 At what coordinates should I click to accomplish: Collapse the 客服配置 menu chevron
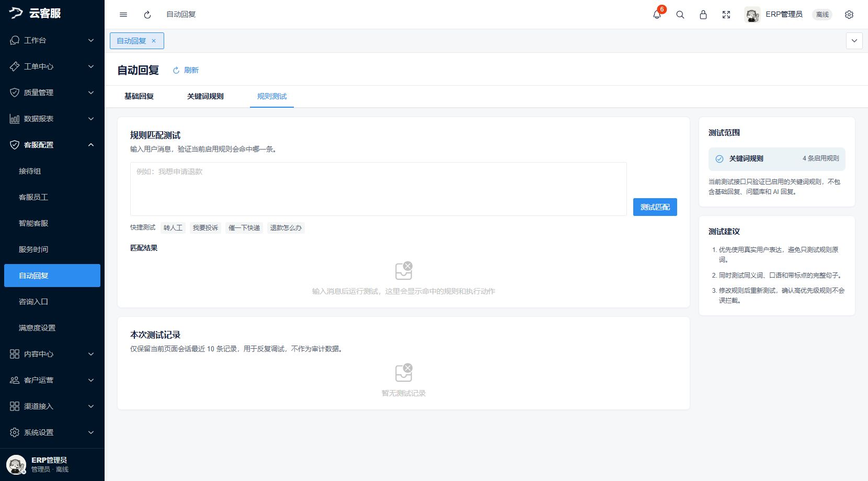coord(91,145)
